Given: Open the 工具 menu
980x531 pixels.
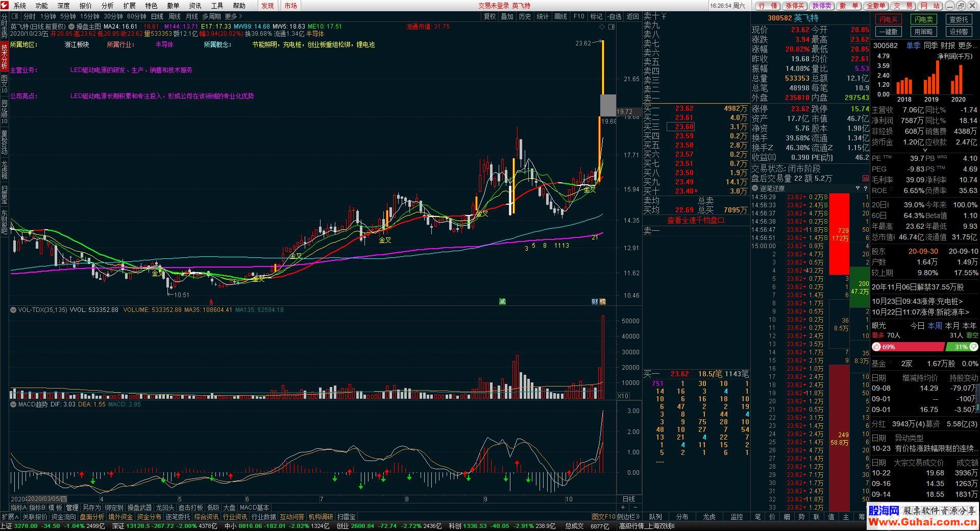Looking at the screenshot, I should [x=217, y=6].
